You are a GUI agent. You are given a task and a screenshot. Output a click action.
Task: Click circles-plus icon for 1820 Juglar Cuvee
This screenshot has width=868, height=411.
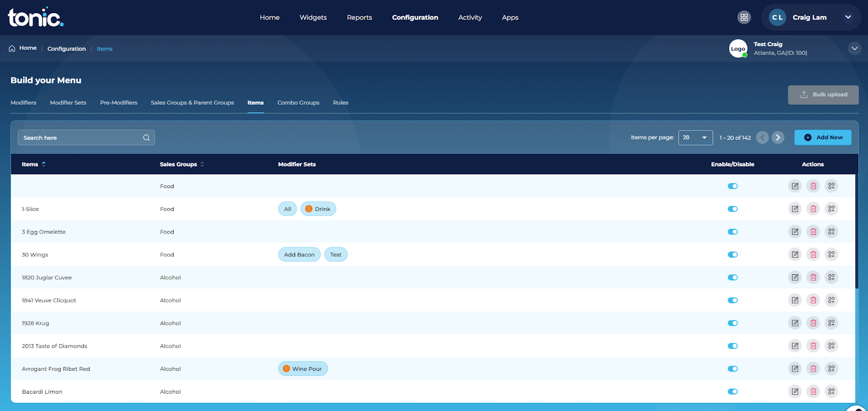831,277
